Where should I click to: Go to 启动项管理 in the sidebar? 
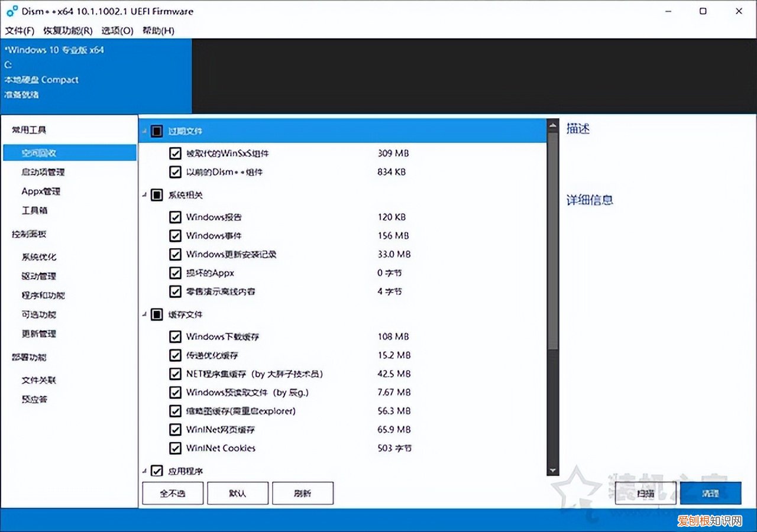point(43,172)
